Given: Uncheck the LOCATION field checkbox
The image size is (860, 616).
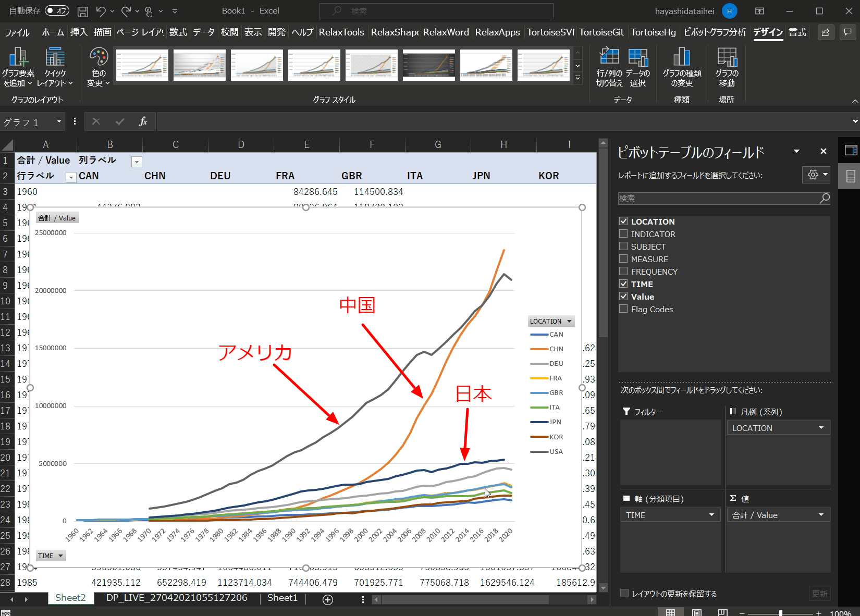Looking at the screenshot, I should (623, 221).
